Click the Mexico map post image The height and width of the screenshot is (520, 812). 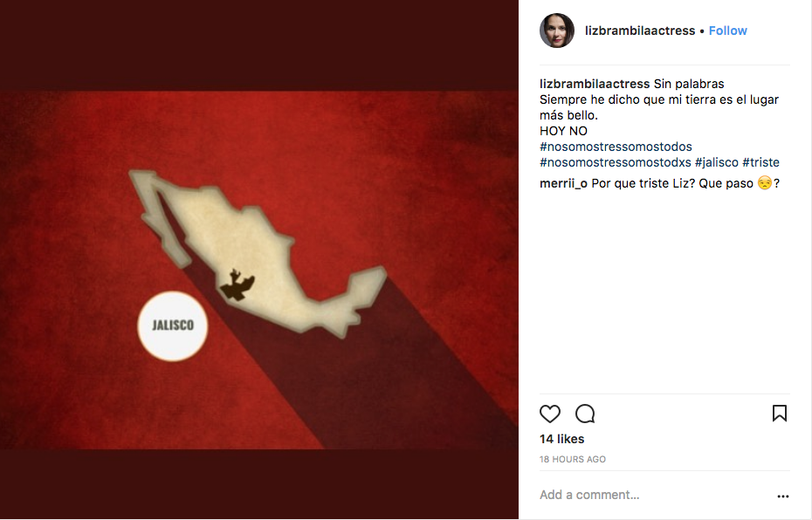tap(259, 270)
